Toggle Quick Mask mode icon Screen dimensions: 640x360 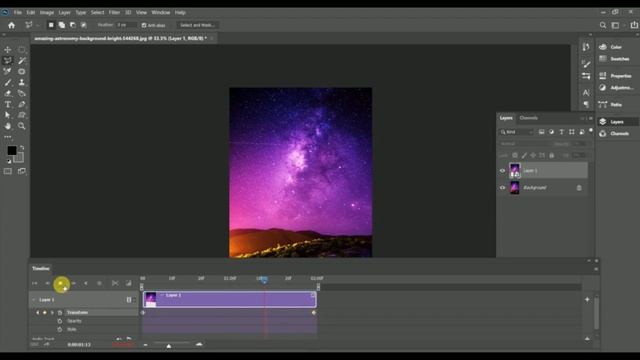pos(8,171)
